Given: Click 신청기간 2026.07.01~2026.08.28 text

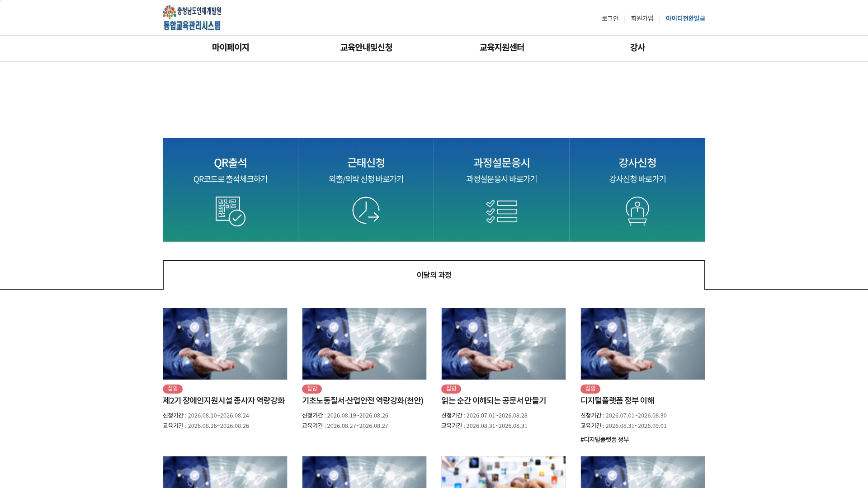Looking at the screenshot, I should click(485, 415).
